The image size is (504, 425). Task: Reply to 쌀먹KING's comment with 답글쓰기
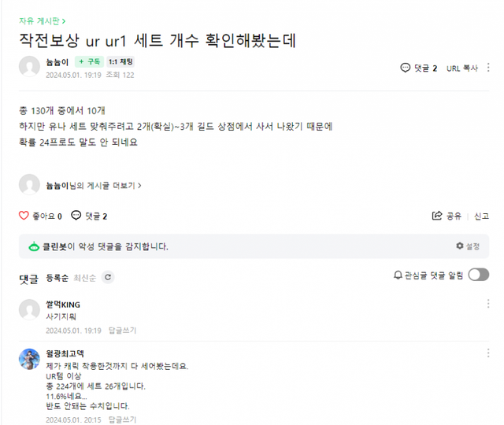coord(122,331)
